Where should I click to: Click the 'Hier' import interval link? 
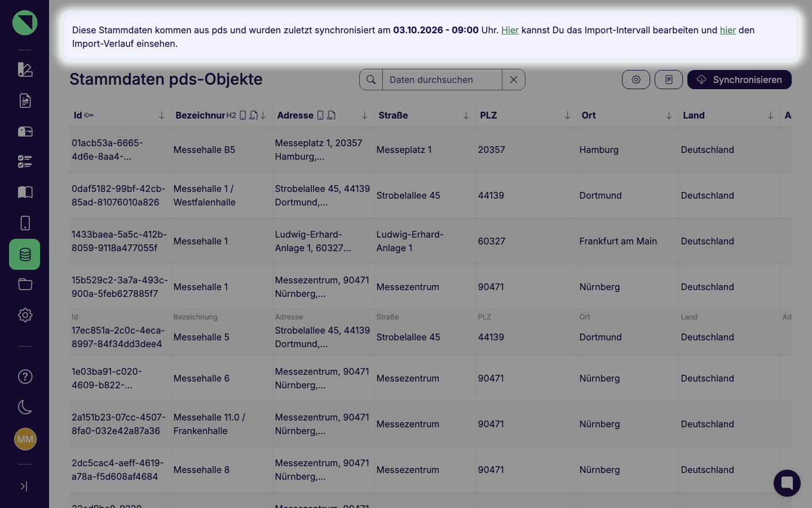click(510, 30)
